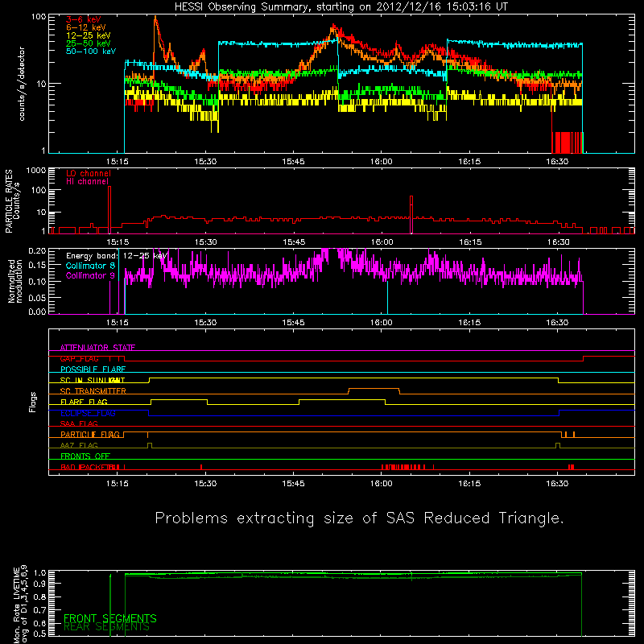Image resolution: width=644 pixels, height=644 pixels.
Task: Click the Collimator 9 legend label
Action: pyautogui.click(x=90, y=275)
